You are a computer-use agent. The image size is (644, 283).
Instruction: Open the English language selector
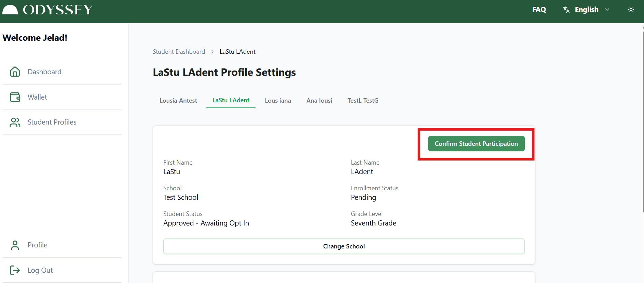tap(586, 10)
